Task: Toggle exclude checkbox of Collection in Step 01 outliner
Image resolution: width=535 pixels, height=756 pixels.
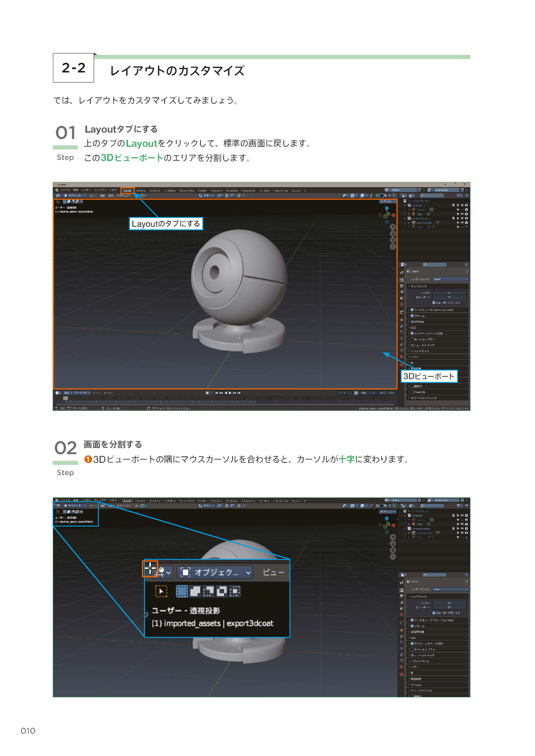Action: click(453, 205)
